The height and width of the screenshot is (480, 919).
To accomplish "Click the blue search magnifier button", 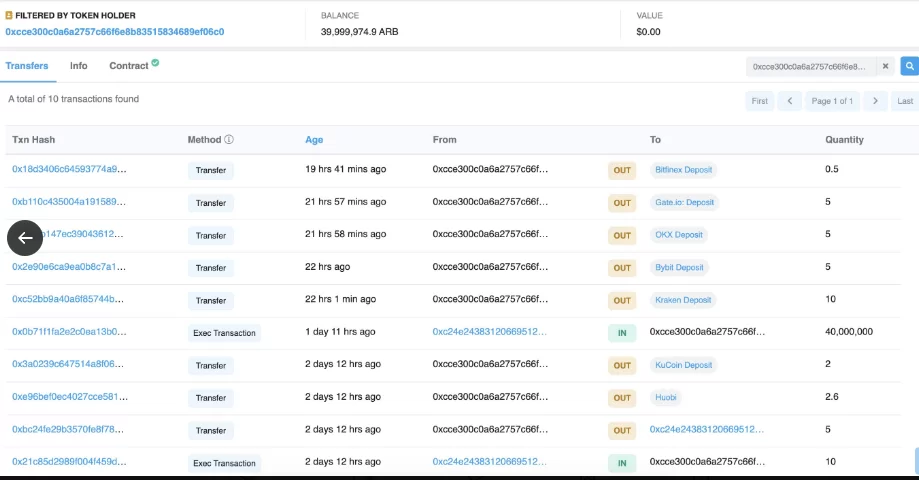I will click(x=909, y=66).
